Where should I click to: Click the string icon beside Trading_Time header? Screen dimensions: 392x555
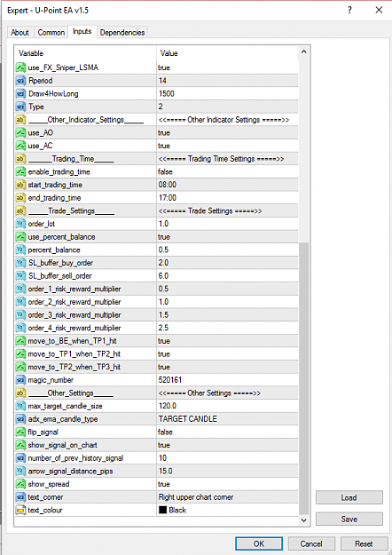tap(21, 159)
